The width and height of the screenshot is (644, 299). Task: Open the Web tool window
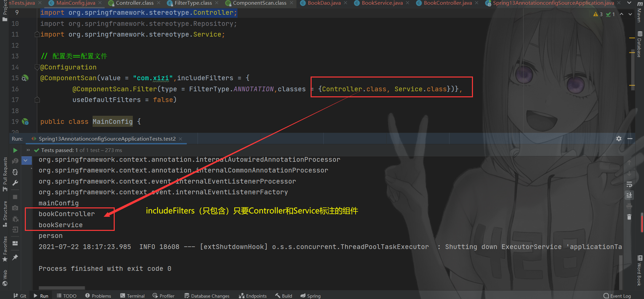coord(5,278)
